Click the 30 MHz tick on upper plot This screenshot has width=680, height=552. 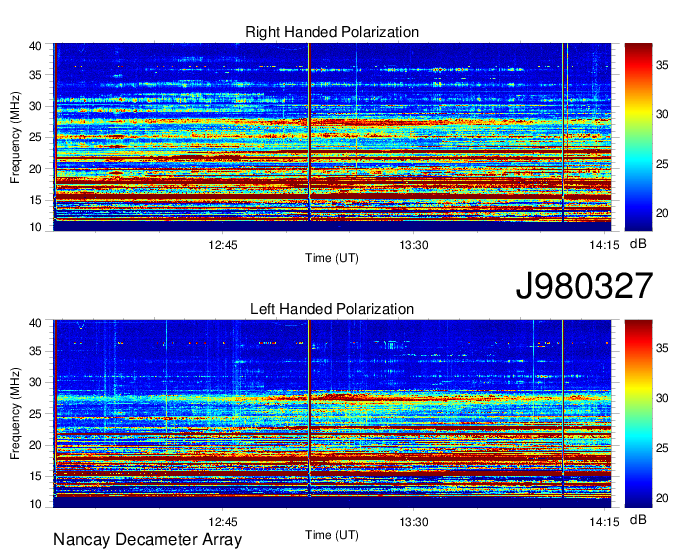35,106
